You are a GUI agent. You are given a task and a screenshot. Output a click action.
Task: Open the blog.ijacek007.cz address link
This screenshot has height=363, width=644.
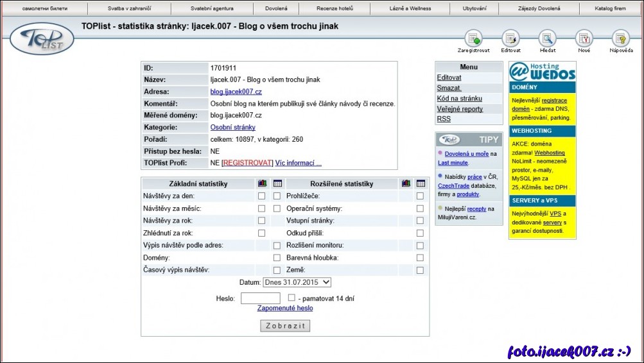coord(236,92)
